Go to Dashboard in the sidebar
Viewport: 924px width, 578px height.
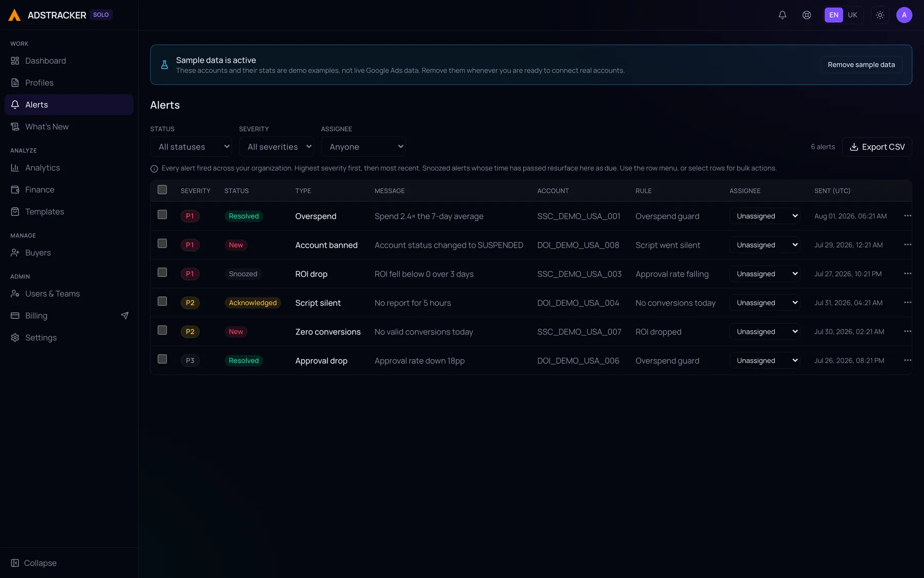pos(69,61)
